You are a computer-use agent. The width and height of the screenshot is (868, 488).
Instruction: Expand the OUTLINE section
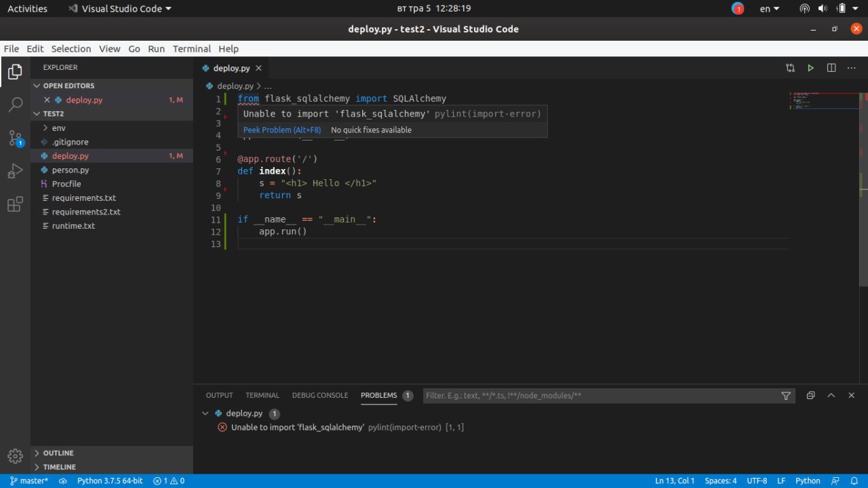tap(58, 453)
